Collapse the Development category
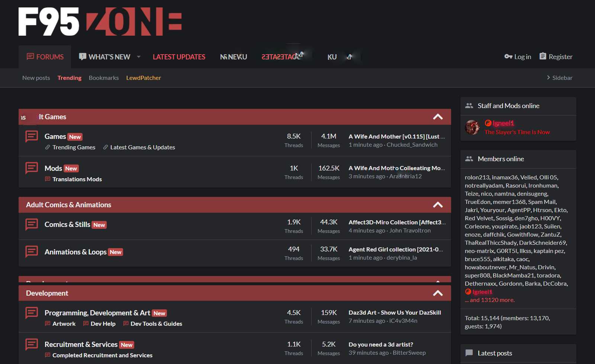The height and width of the screenshot is (364, 595). coord(438,293)
